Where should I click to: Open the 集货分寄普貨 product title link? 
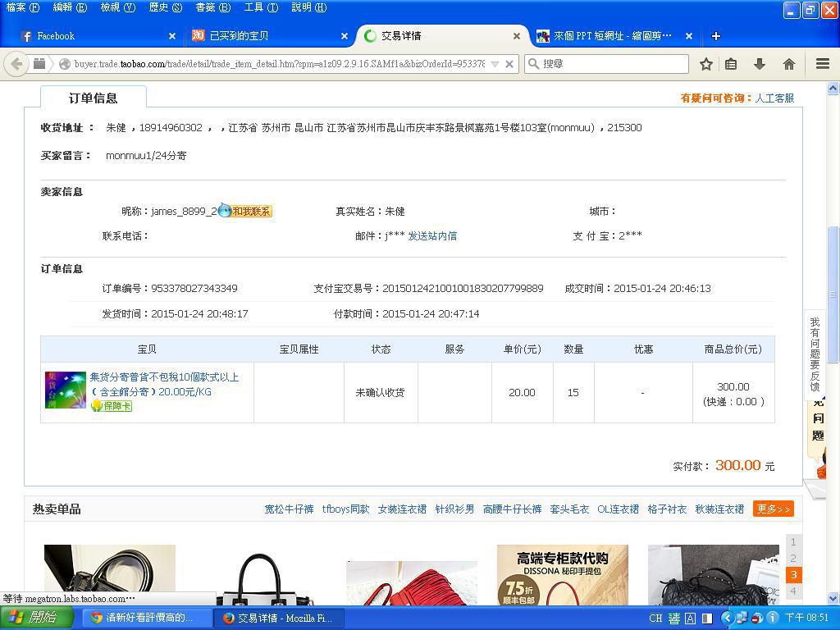164,384
